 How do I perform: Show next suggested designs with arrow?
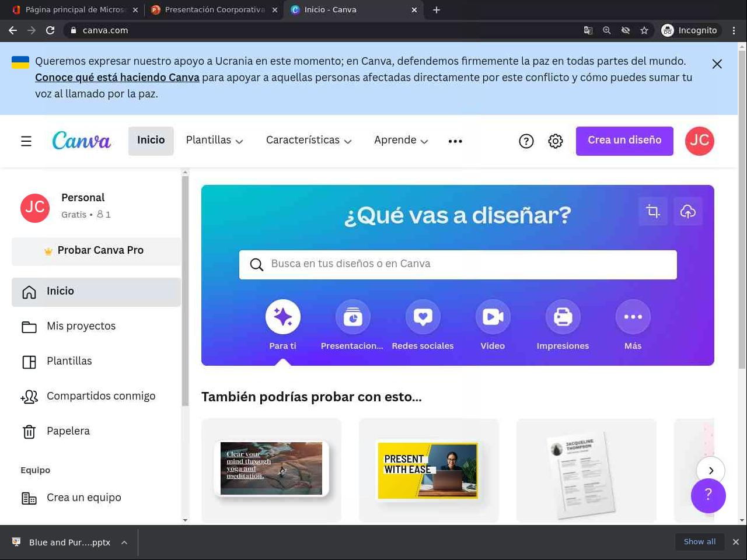[x=711, y=470]
